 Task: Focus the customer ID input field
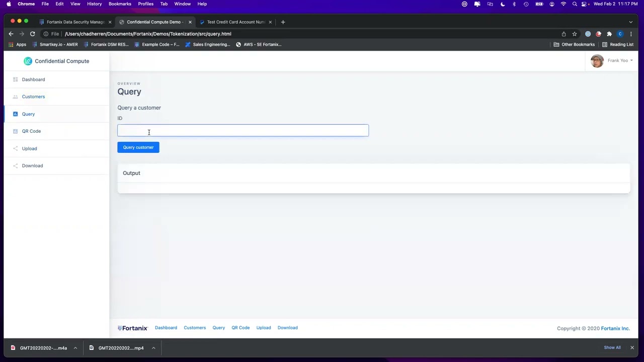click(x=243, y=131)
